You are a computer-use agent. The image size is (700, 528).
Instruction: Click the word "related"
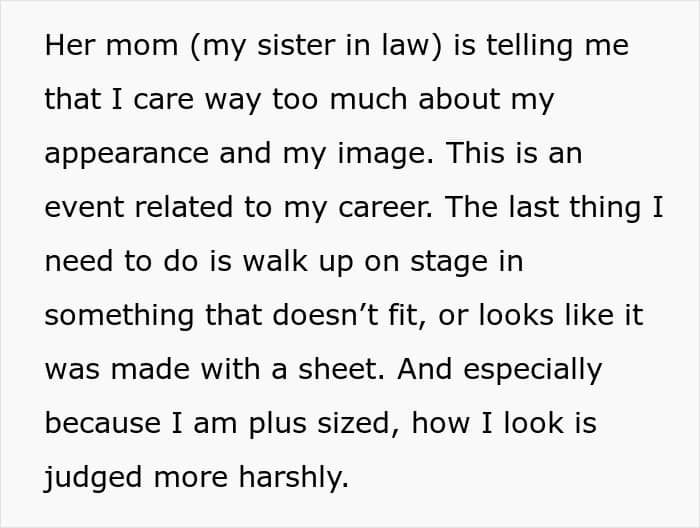pos(184,207)
